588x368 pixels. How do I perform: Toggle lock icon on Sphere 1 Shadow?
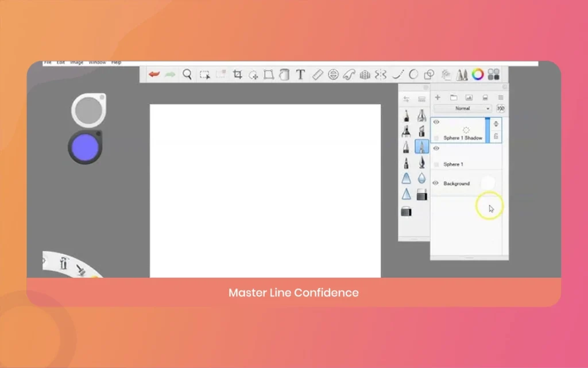pos(496,136)
